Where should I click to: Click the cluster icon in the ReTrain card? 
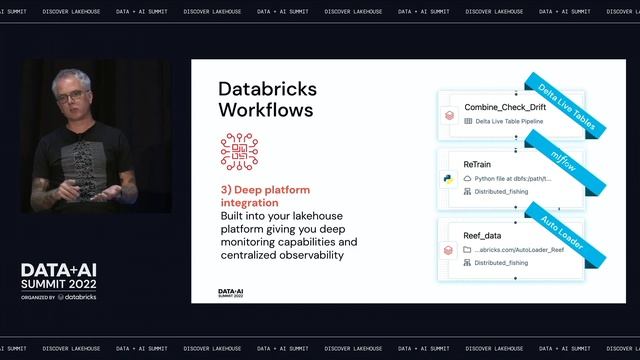tap(467, 191)
